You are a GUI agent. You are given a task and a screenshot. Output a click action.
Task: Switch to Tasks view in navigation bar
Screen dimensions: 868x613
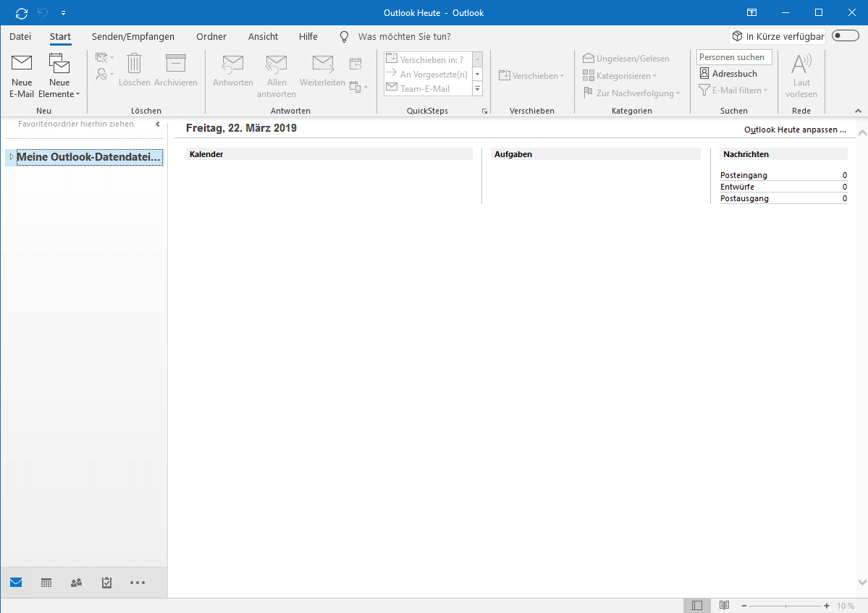coord(107,583)
